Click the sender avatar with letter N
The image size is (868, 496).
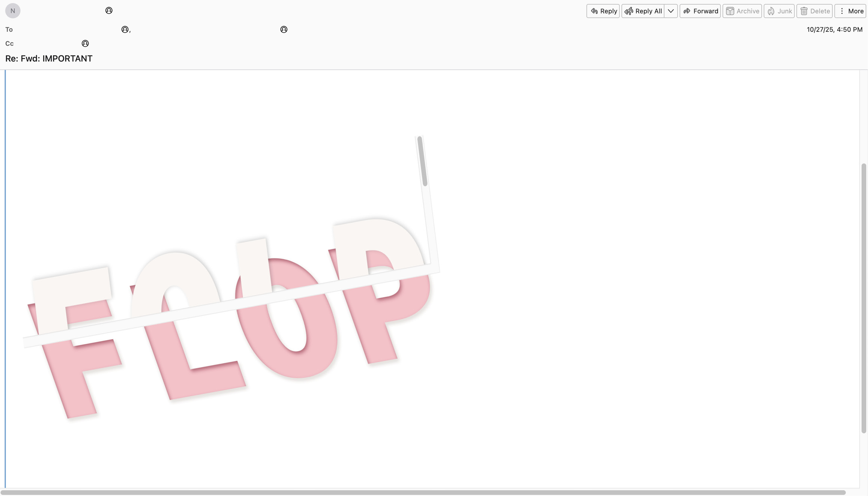pos(13,11)
